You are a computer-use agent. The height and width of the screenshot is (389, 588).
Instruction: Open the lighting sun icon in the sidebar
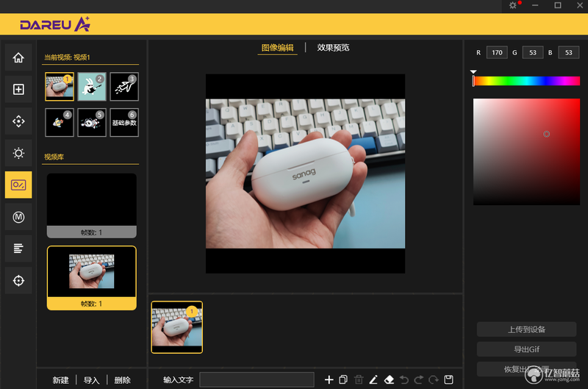click(x=18, y=153)
